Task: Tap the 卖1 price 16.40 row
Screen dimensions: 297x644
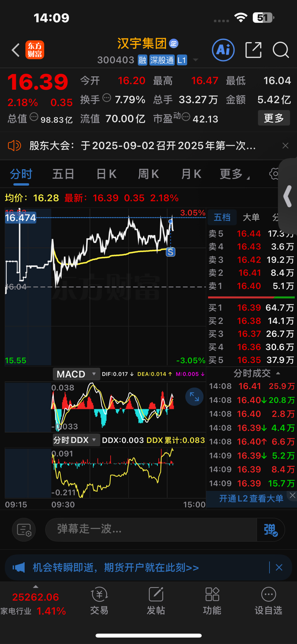Action: 251,286
